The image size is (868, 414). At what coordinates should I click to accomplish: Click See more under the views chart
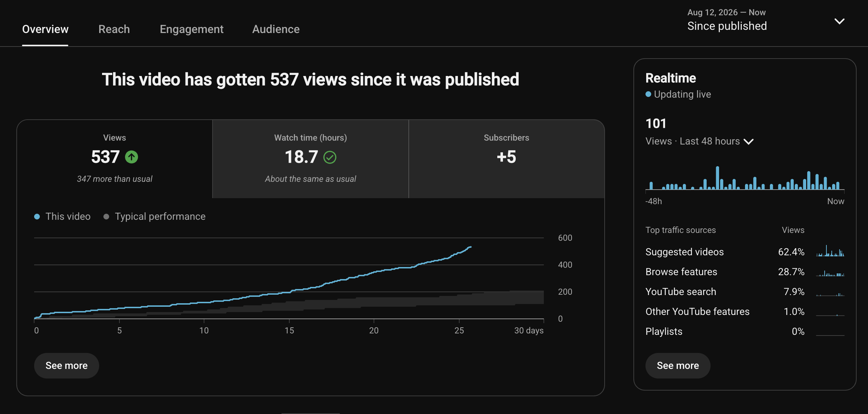[66, 365]
